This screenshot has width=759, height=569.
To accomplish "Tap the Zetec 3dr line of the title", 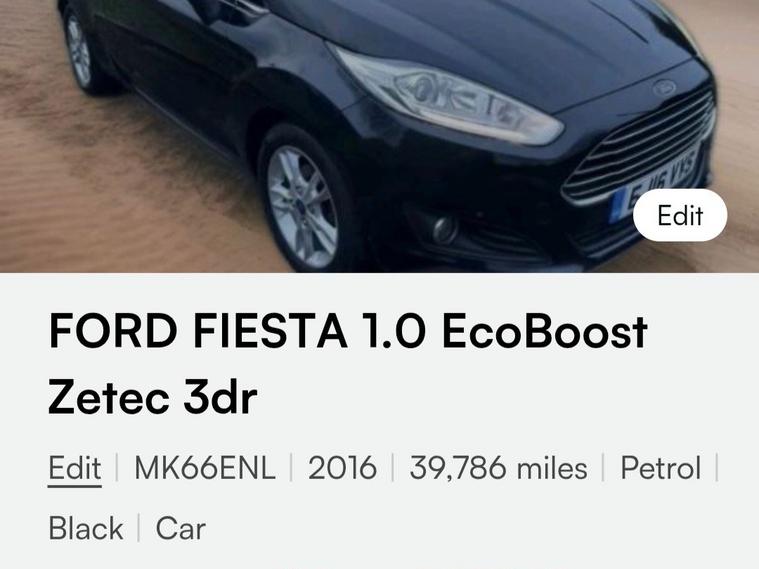I will pyautogui.click(x=152, y=398).
